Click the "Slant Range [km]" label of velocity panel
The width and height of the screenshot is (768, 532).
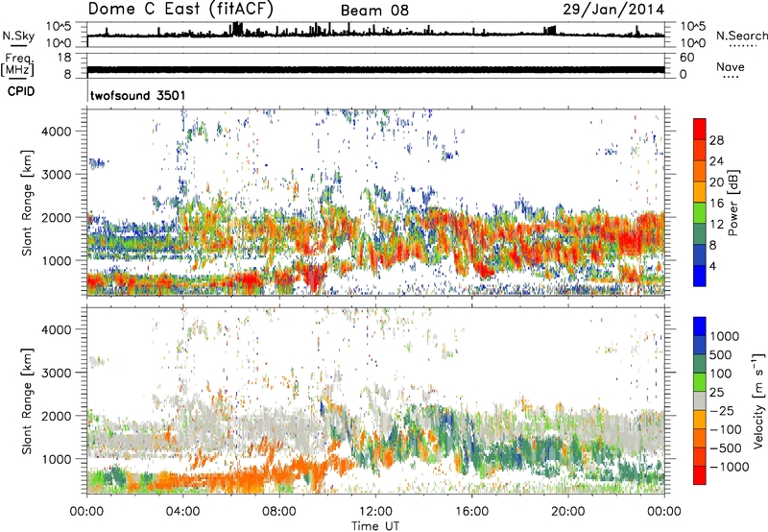27,400
